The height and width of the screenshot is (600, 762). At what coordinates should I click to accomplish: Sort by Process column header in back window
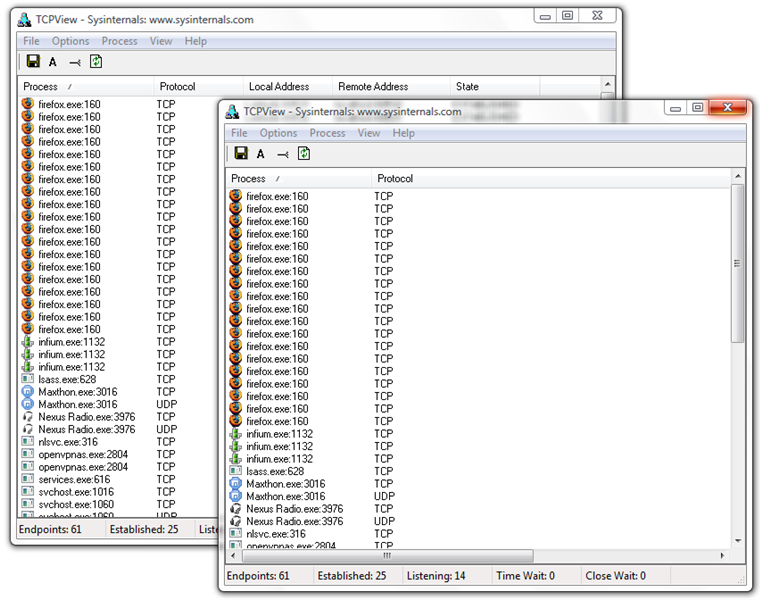pos(86,86)
